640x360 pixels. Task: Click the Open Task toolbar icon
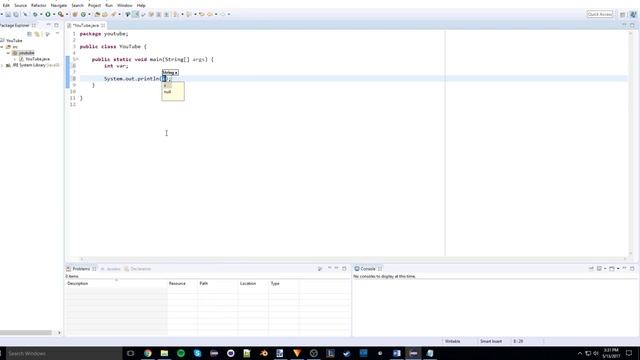click(105, 14)
